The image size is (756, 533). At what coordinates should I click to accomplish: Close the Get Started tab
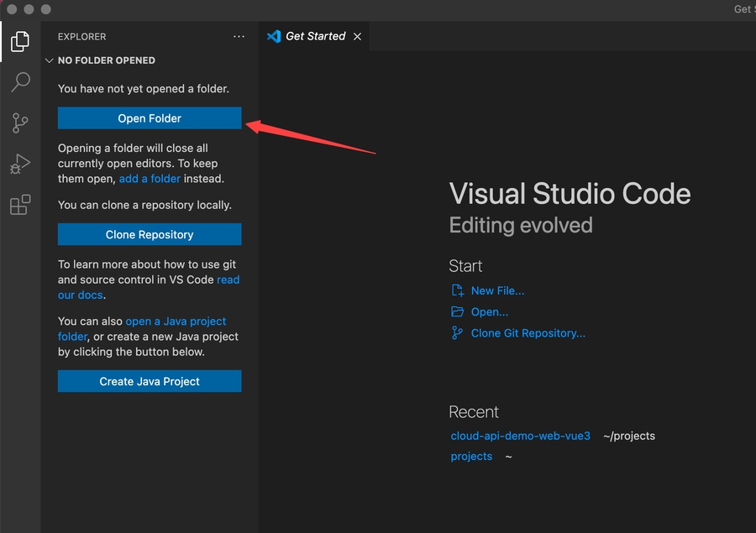[x=357, y=37]
